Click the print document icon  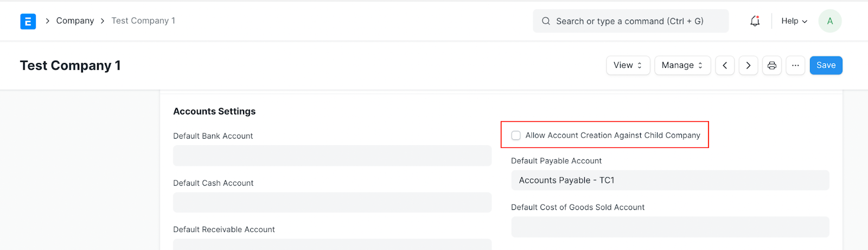pos(771,65)
